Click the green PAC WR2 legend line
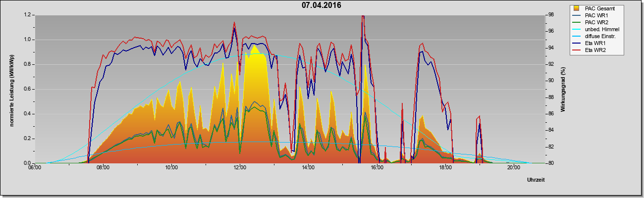Screen dimensions: 644x198 [577, 22]
